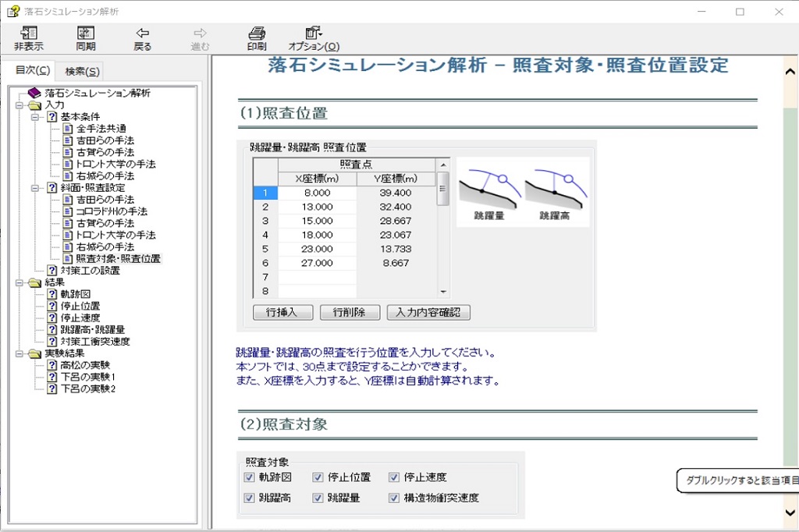This screenshot has width=799, height=532.
Task: Toggle the 跳躍量 checkbox
Action: [x=318, y=498]
